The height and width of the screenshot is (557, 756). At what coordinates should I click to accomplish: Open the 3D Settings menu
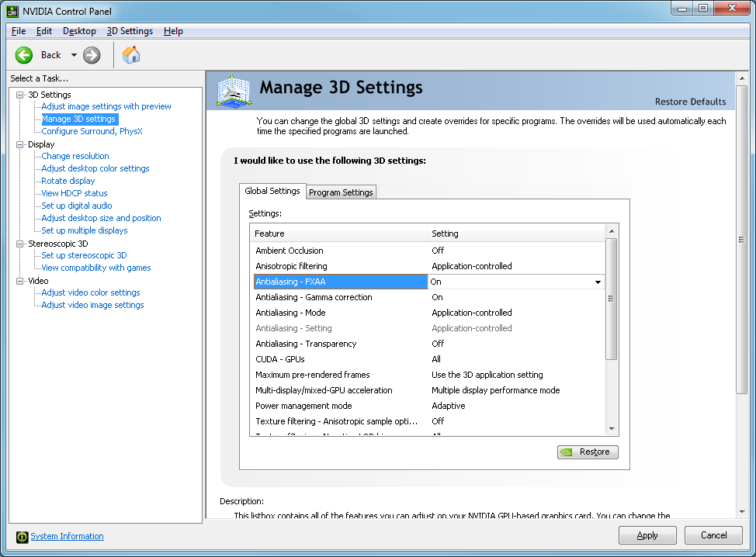130,31
